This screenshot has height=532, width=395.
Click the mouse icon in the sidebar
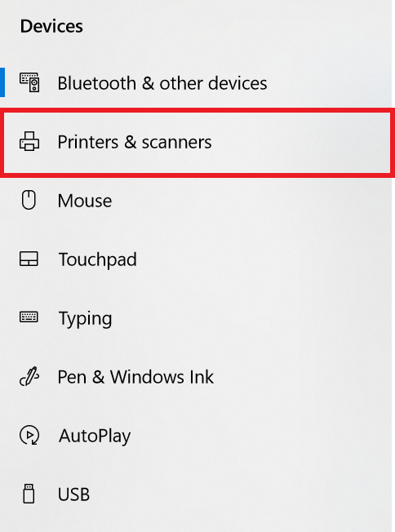pos(29,200)
